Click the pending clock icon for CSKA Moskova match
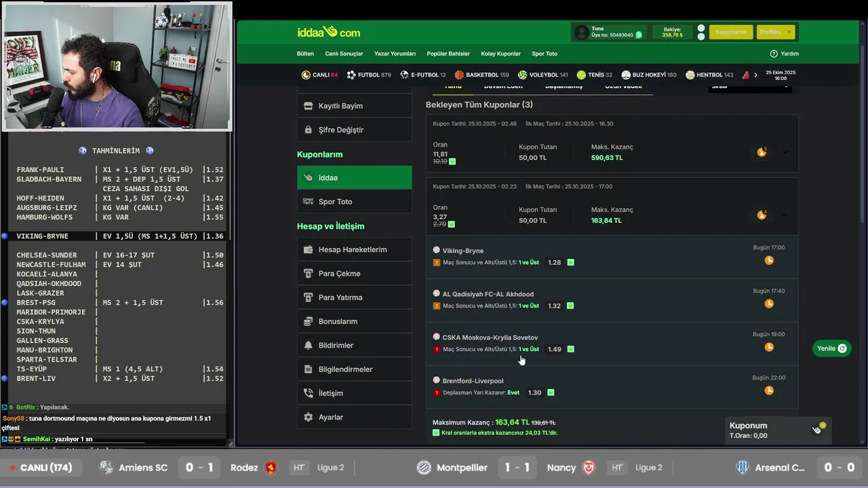Image resolution: width=868 pixels, height=488 pixels. (769, 347)
